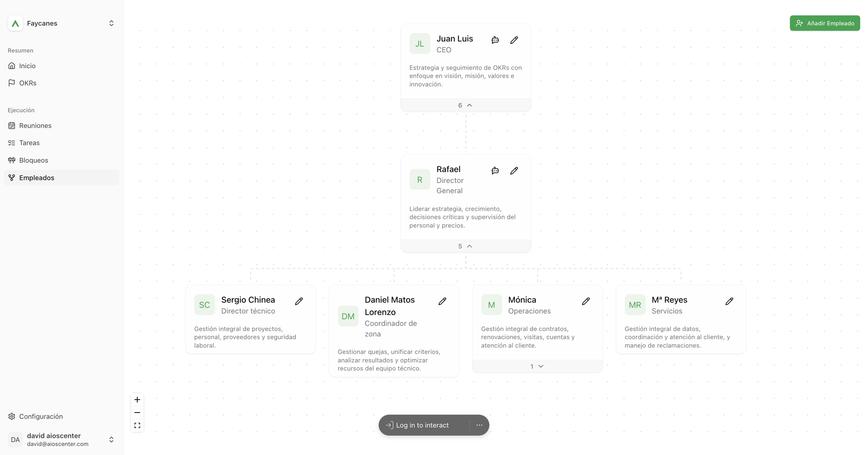The image size is (868, 455).
Task: Edit Daniel Matos Lorenzo's card
Action: (x=442, y=301)
